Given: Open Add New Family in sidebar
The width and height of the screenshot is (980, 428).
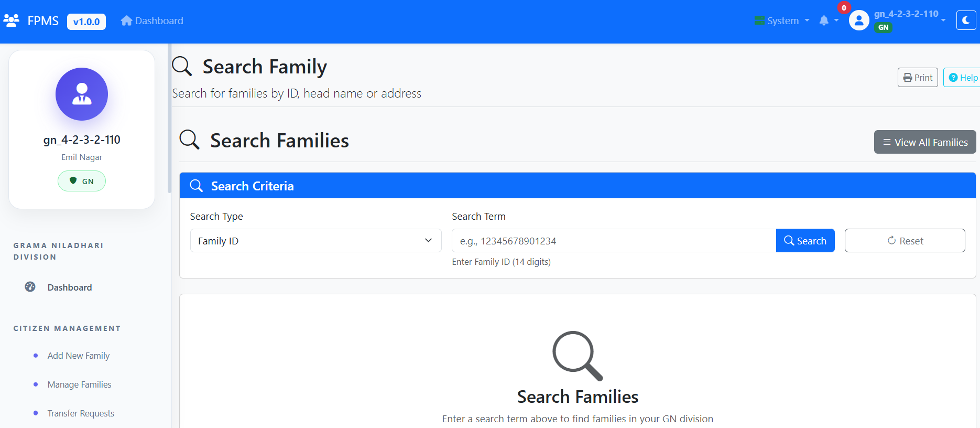Looking at the screenshot, I should point(79,356).
